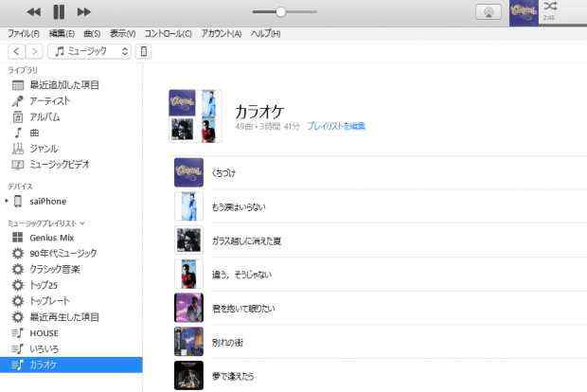
Task: Open the ファイル(F) menu
Action: [x=24, y=33]
